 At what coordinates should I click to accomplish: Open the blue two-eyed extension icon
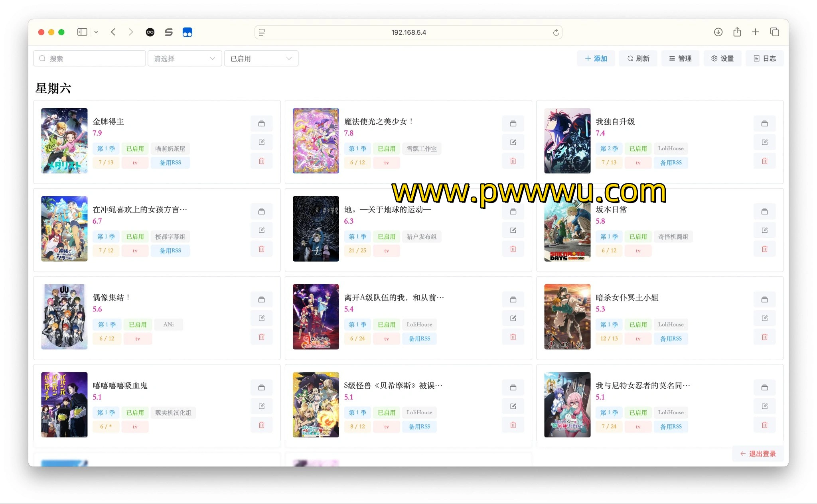[x=187, y=32]
